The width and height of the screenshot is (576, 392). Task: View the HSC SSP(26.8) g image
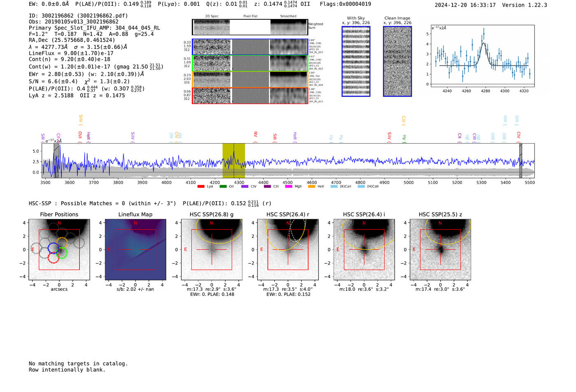click(211, 250)
